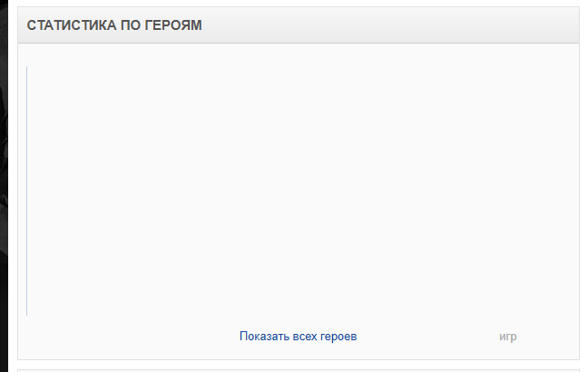Click the word "Г�EРОЯМ" in the header
Image resolution: width=588 pixels, height=372 pixels.
173,25
